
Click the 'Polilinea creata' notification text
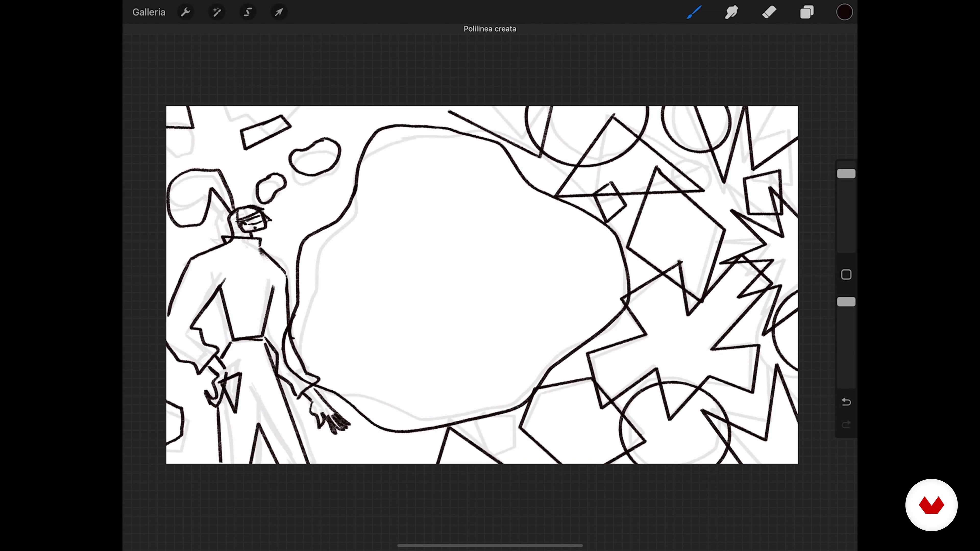click(x=490, y=29)
